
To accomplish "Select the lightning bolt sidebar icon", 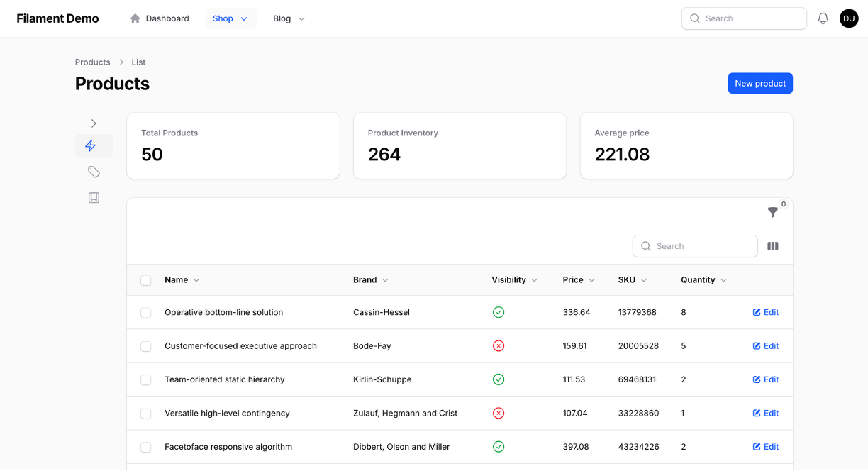I will point(93,145).
